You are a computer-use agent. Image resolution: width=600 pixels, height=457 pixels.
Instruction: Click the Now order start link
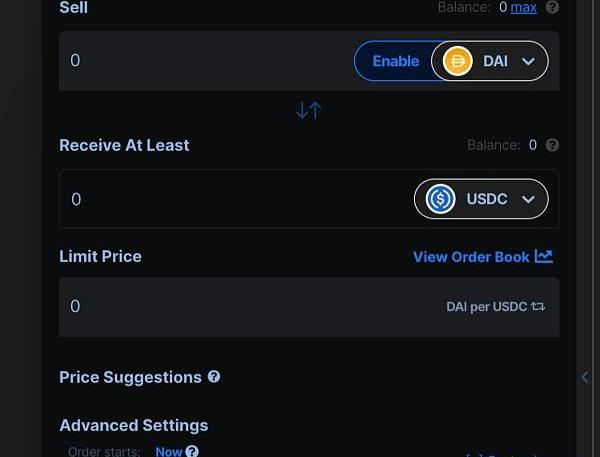click(x=168, y=451)
